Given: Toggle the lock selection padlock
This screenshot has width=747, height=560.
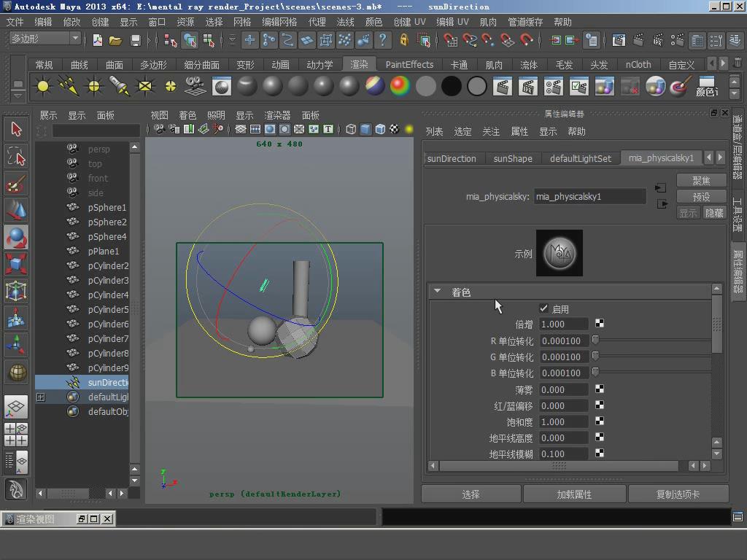Looking at the screenshot, I should click(403, 41).
